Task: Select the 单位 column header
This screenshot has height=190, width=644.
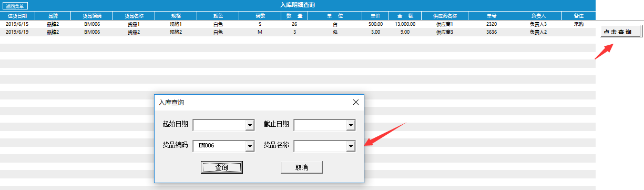Action: (335, 16)
